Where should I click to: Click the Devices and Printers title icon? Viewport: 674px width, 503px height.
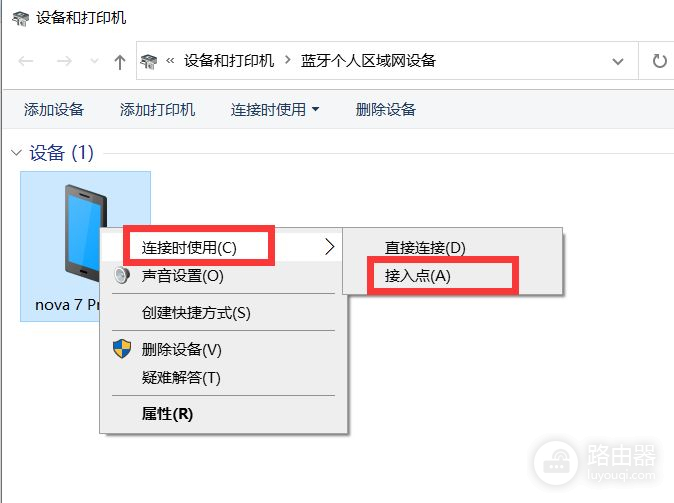[20, 18]
